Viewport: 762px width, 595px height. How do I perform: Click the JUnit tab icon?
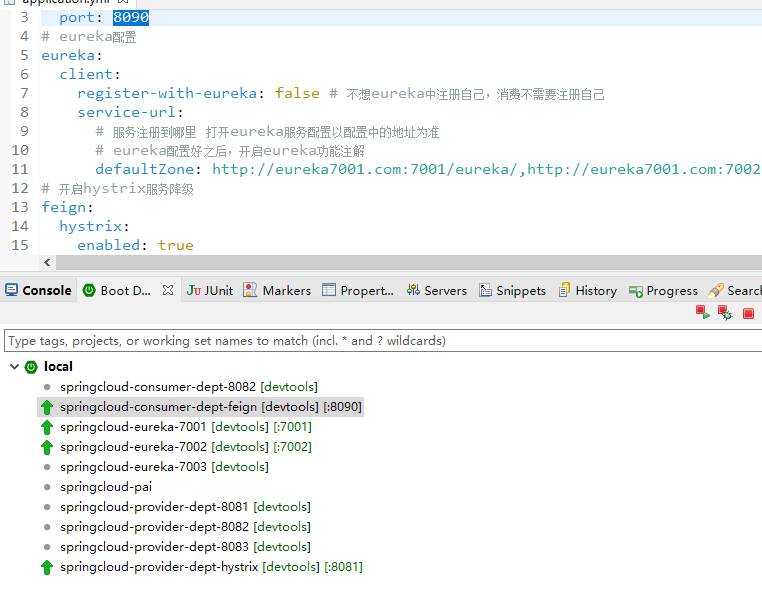pos(194,290)
